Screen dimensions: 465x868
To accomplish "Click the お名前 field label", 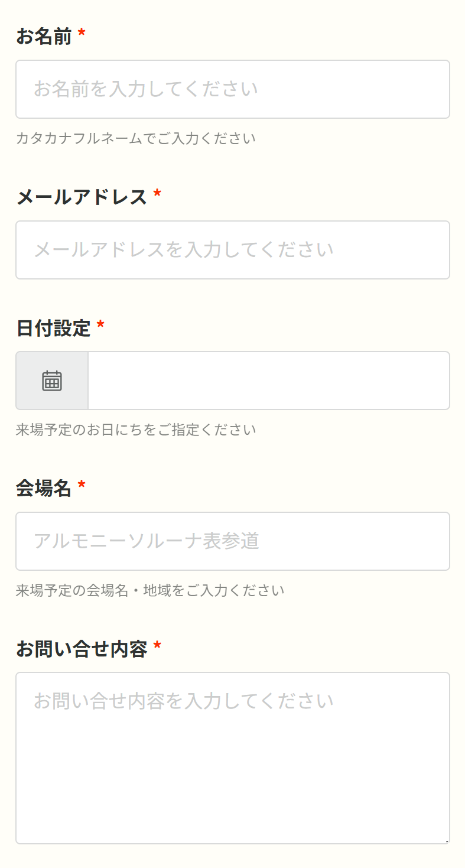I will click(x=43, y=37).
